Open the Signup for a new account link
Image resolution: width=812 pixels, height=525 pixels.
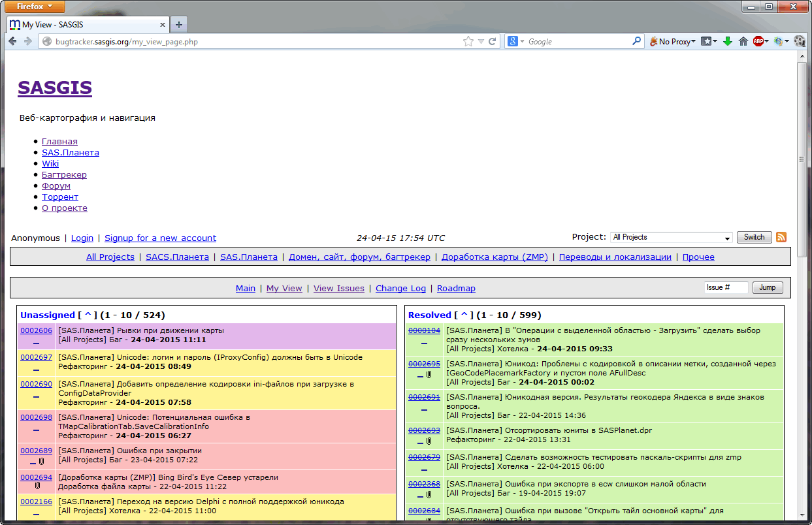160,238
